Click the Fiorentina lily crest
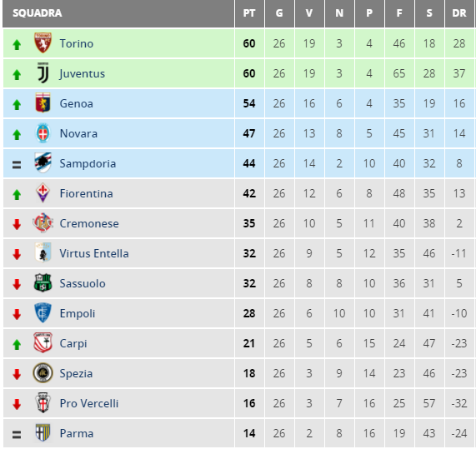 (x=43, y=192)
